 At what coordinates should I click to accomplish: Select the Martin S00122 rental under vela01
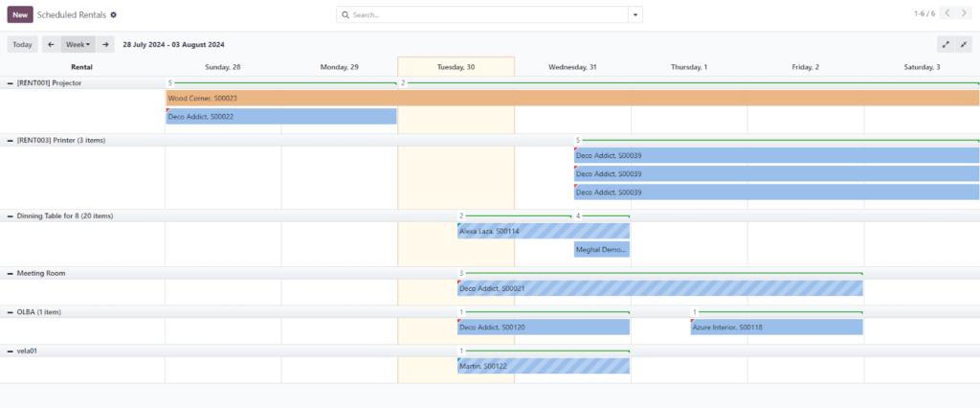(543, 366)
